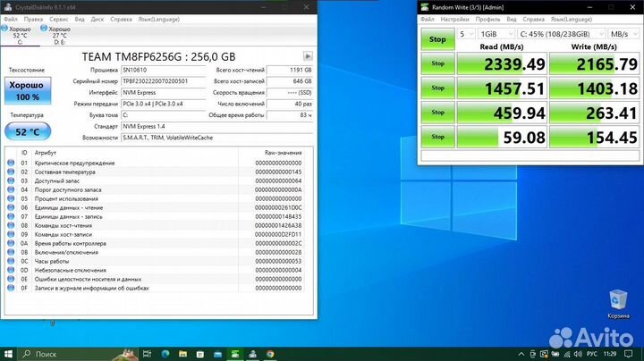Image resolution: width=644 pixels, height=361 pixels.
Task: Open Task View on the taskbar
Action: (147, 354)
